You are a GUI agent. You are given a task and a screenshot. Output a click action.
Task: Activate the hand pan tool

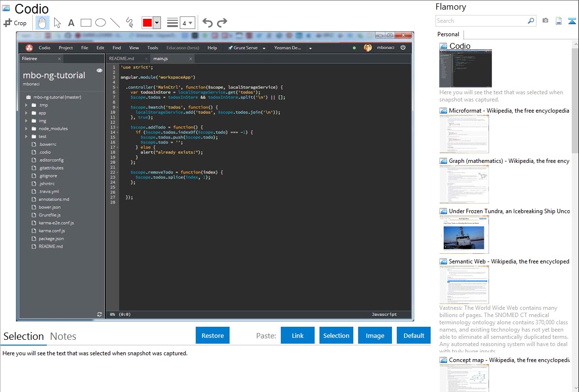click(x=42, y=23)
